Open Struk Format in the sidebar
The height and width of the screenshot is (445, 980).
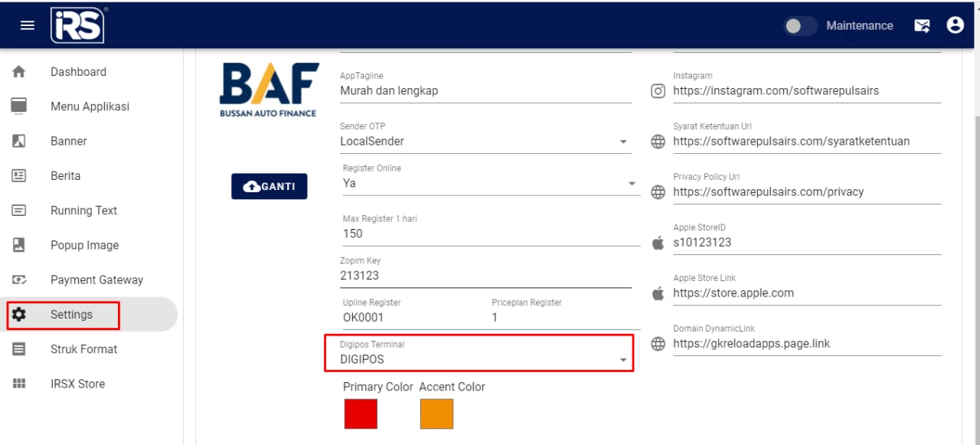click(x=83, y=349)
